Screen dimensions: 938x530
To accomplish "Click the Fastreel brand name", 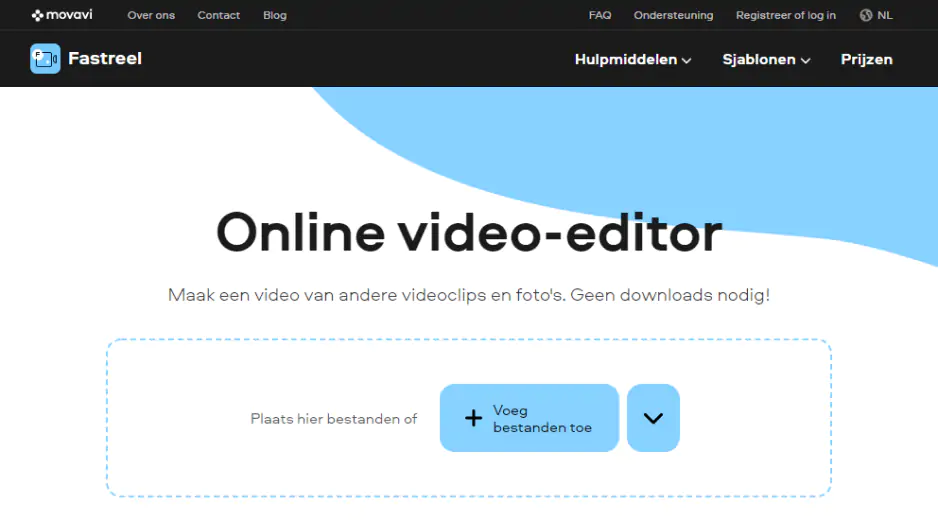I will tap(105, 59).
